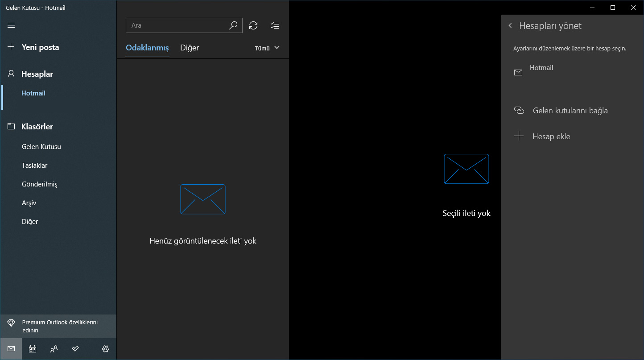Sync this view with refresh icon

click(x=253, y=25)
